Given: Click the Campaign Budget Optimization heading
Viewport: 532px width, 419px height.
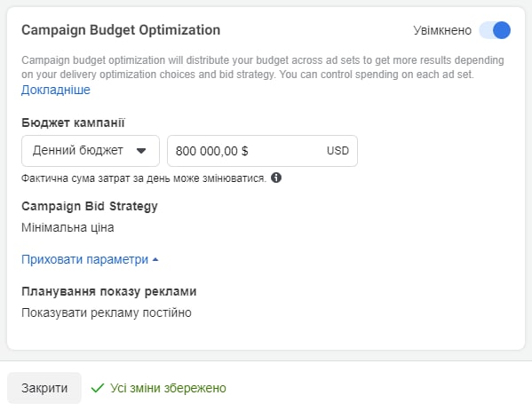Looking at the screenshot, I should pyautogui.click(x=121, y=30).
